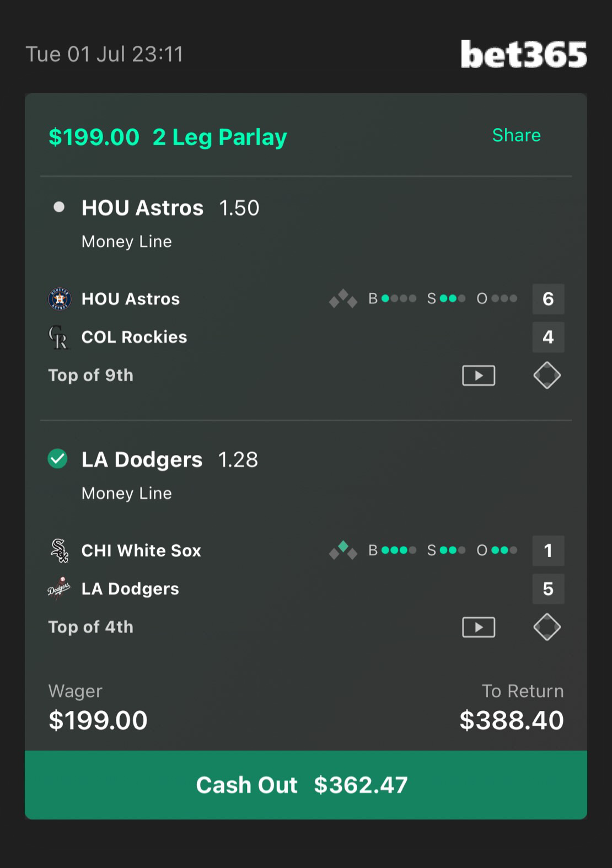Click the LA Dodgers team logo
The width and height of the screenshot is (612, 868).
pyautogui.click(x=59, y=588)
